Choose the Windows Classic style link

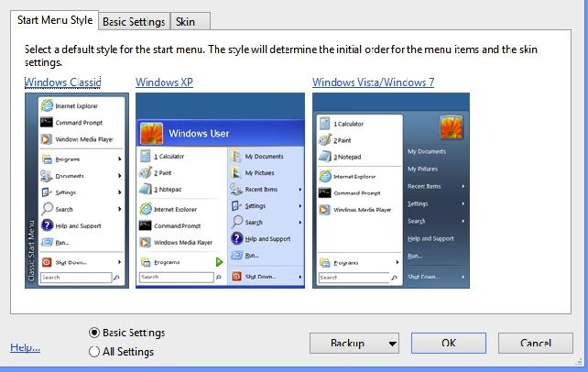point(62,82)
